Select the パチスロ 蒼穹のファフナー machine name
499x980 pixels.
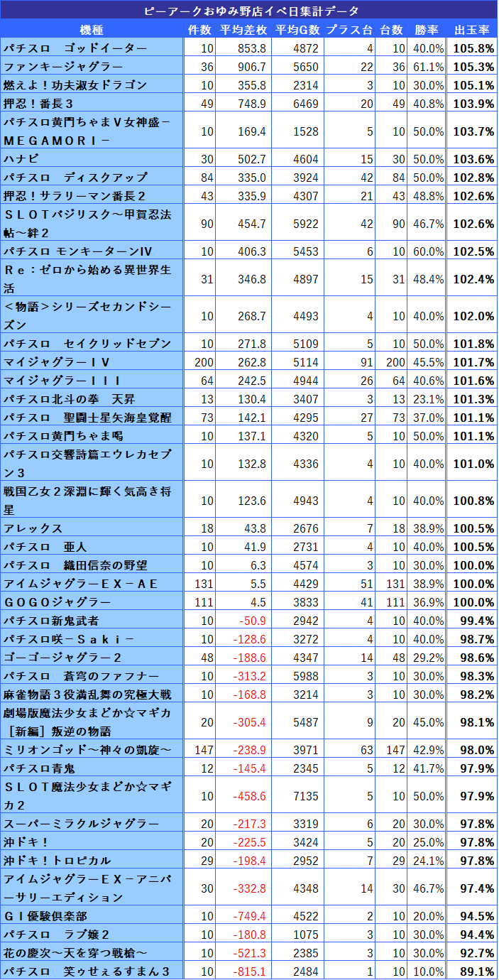(x=81, y=676)
